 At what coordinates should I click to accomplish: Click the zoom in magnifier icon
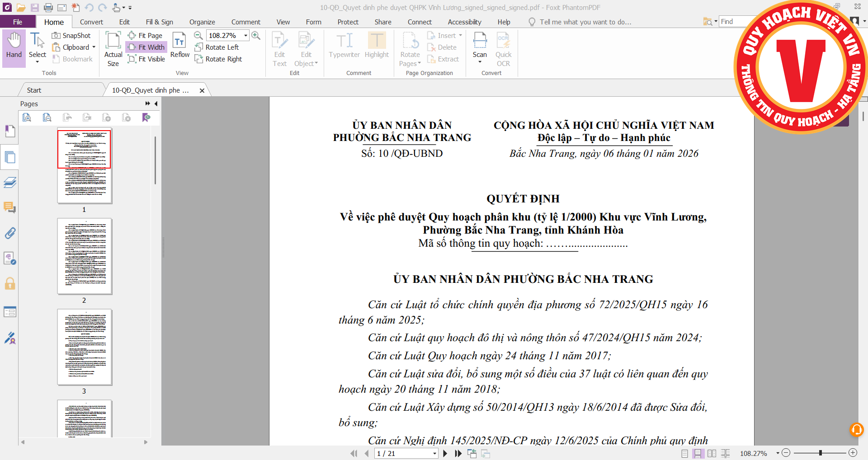pos(256,35)
